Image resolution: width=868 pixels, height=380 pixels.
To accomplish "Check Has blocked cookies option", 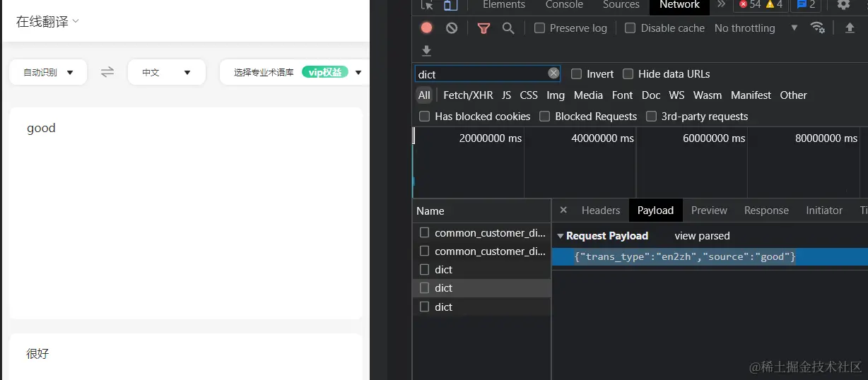I will point(425,117).
